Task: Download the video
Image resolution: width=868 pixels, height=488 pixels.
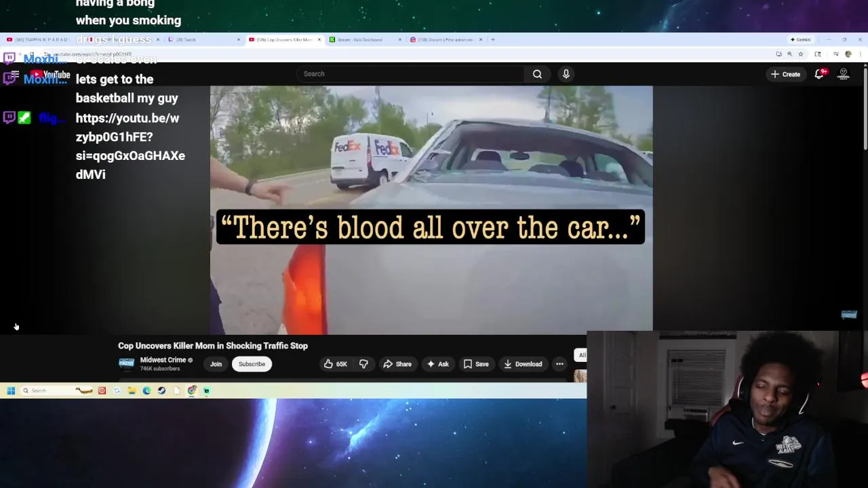Action: point(523,364)
